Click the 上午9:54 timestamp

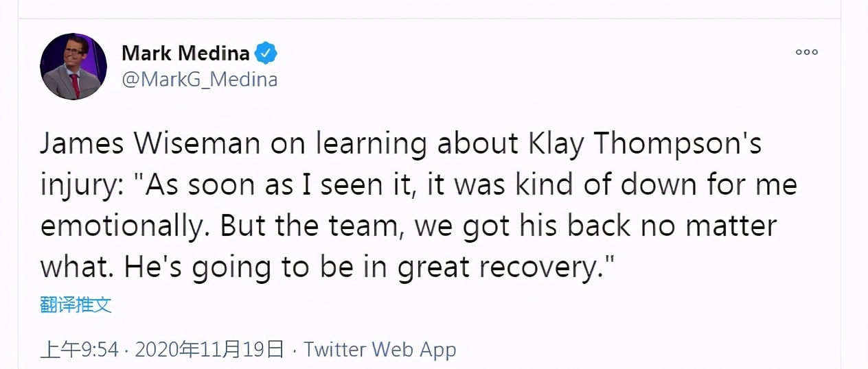(x=80, y=350)
